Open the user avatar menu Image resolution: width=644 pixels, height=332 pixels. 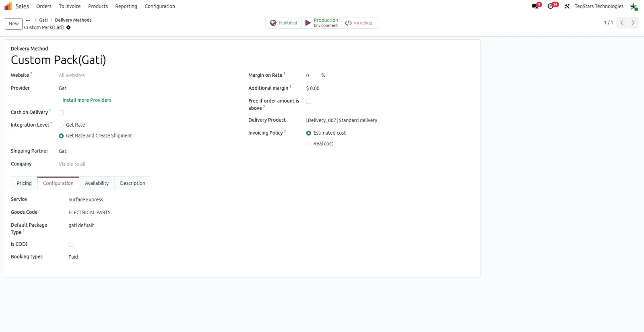634,6
